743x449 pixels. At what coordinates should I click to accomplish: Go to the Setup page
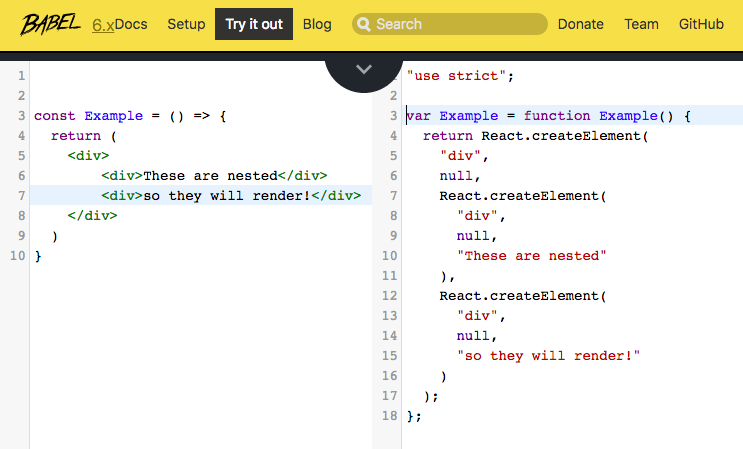click(186, 24)
